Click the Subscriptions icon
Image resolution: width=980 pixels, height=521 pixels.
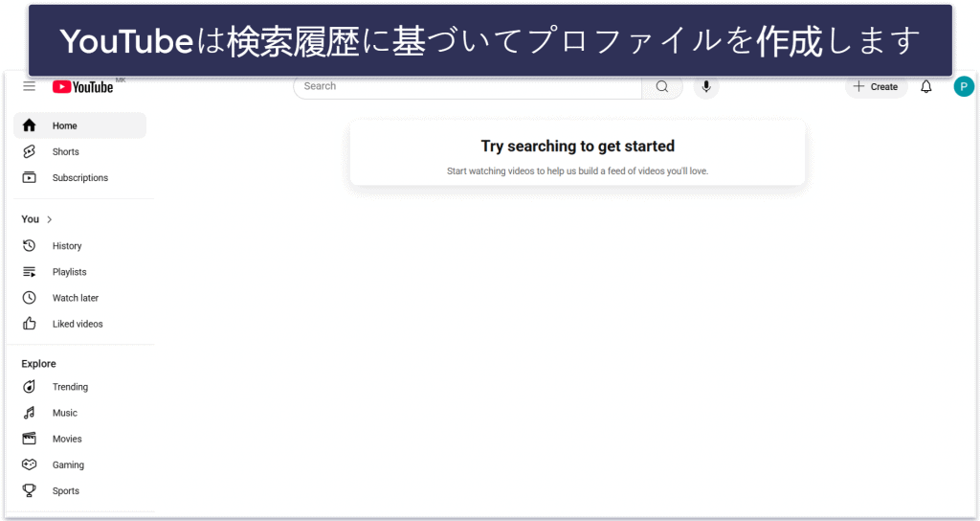pos(30,177)
